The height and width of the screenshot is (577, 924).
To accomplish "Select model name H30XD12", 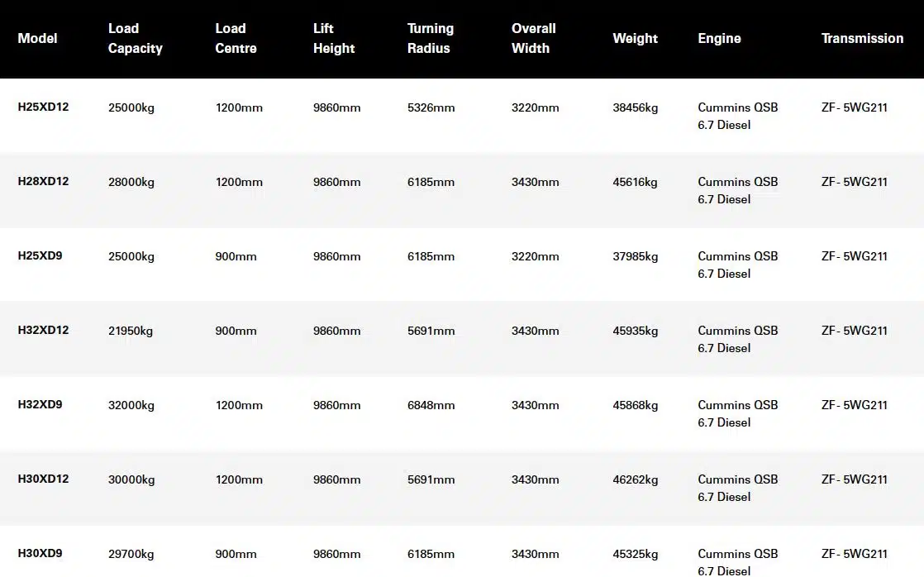I will click(x=43, y=479).
